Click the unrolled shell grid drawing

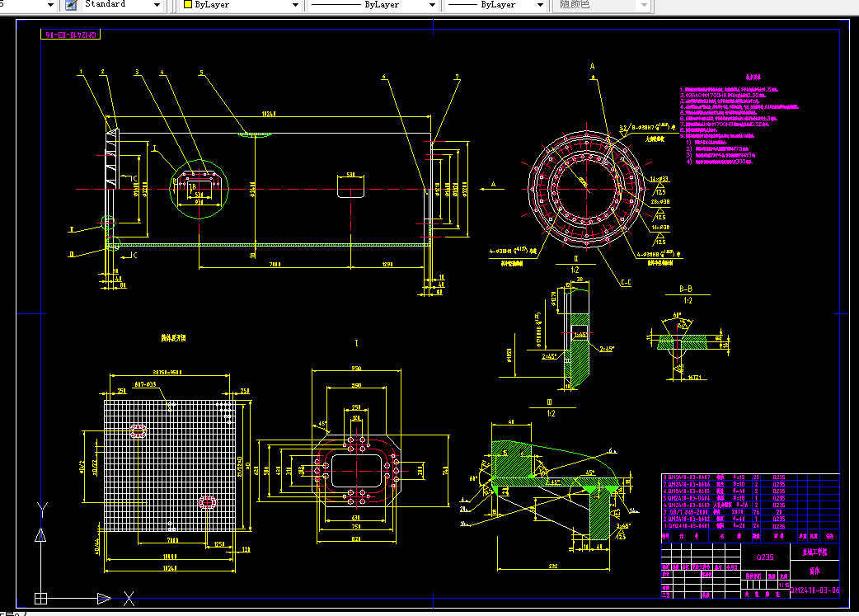170,466
